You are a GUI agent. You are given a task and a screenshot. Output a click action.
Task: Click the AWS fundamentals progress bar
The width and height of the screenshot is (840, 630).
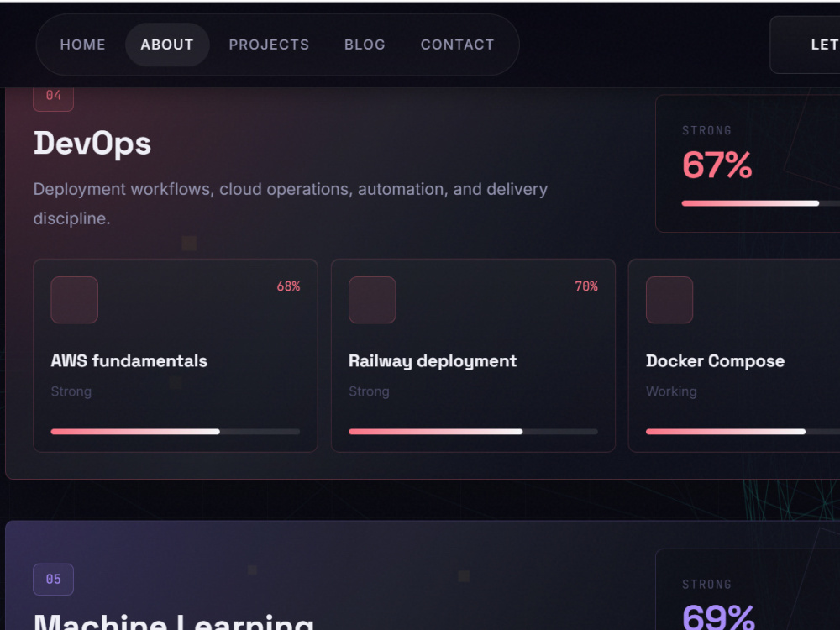(176, 432)
